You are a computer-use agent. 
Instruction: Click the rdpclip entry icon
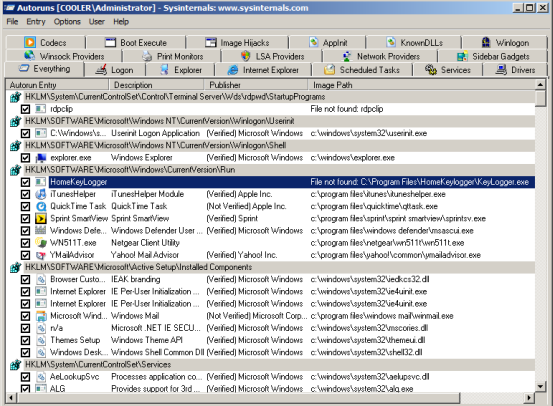[x=41, y=109]
